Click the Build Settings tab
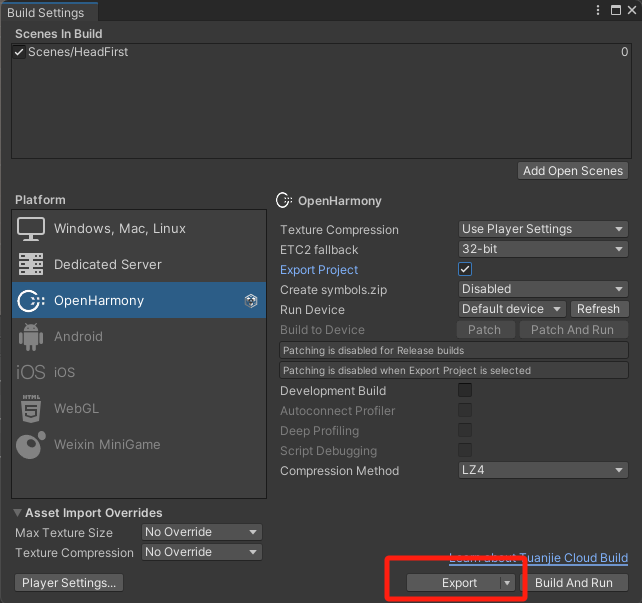The height and width of the screenshot is (603, 642). [49, 12]
